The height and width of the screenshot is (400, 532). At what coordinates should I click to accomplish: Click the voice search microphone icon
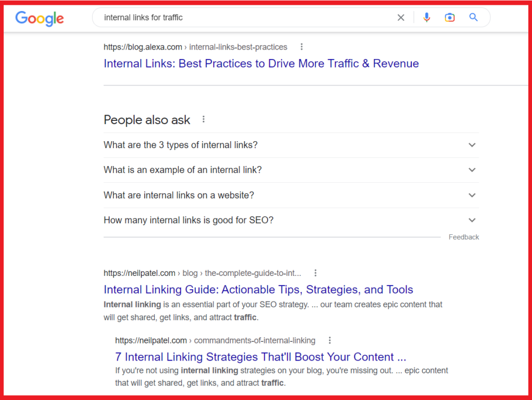tap(427, 17)
